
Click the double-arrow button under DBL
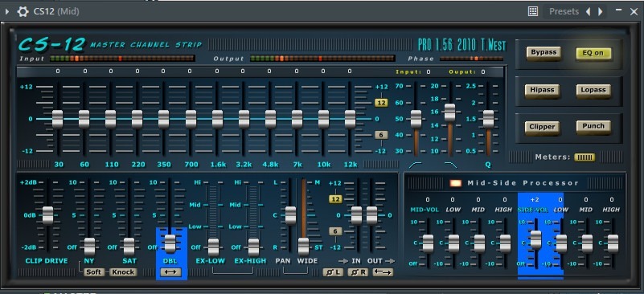click(x=170, y=272)
